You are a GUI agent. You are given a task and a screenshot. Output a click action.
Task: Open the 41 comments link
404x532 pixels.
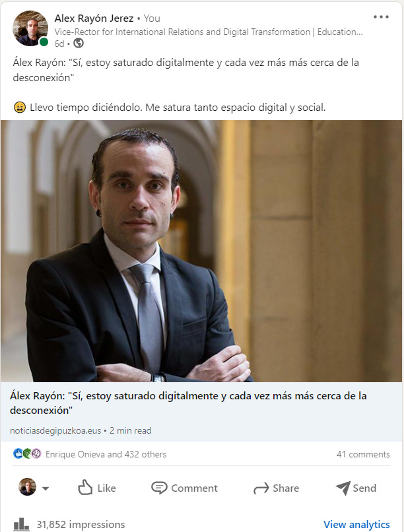point(363,454)
